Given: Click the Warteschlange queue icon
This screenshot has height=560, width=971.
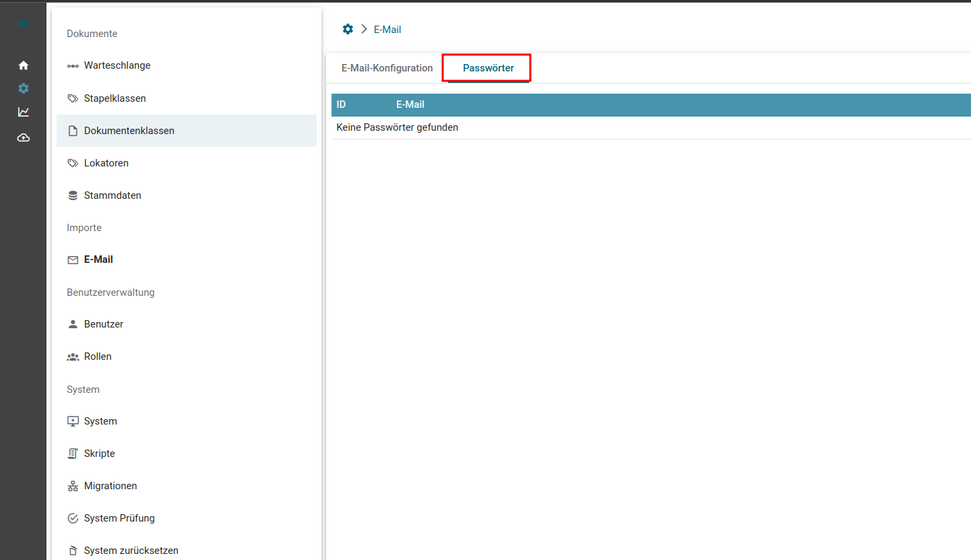Looking at the screenshot, I should click(73, 66).
